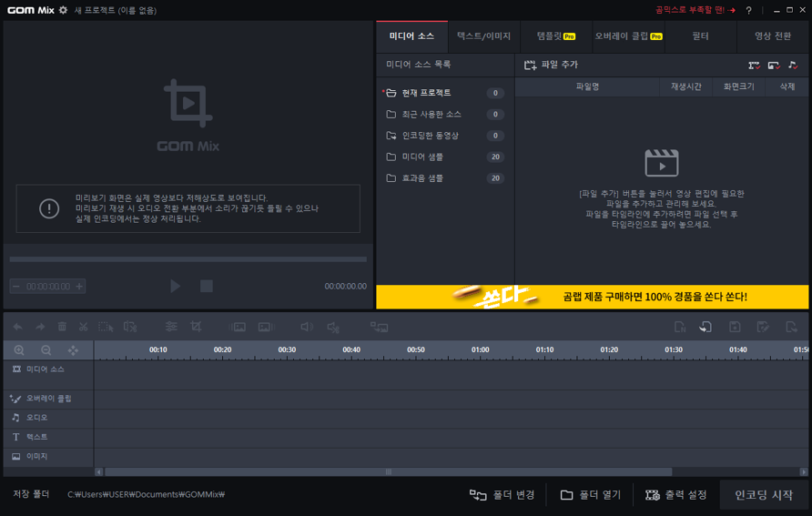Sort by the 재생시간 column header
812x516 pixels.
click(x=686, y=87)
